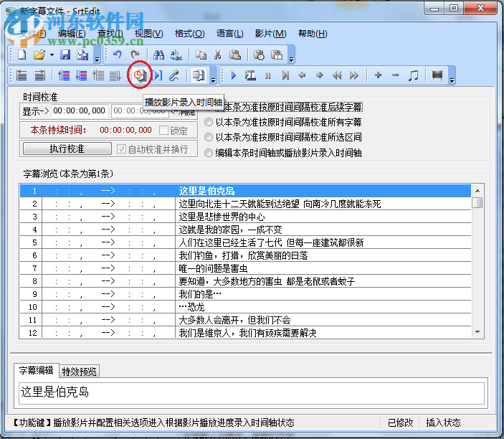
Task: Click the gray up-arrow lines icon
Action: [98, 75]
